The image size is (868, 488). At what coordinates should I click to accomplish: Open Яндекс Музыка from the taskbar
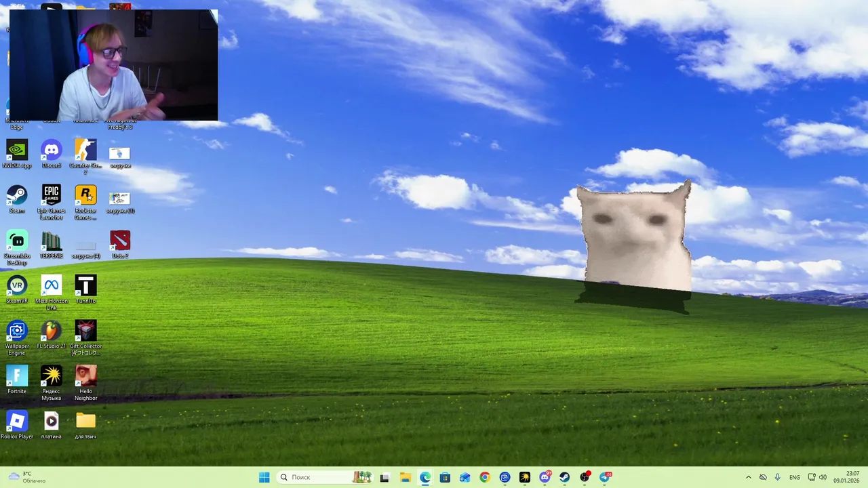click(x=524, y=477)
